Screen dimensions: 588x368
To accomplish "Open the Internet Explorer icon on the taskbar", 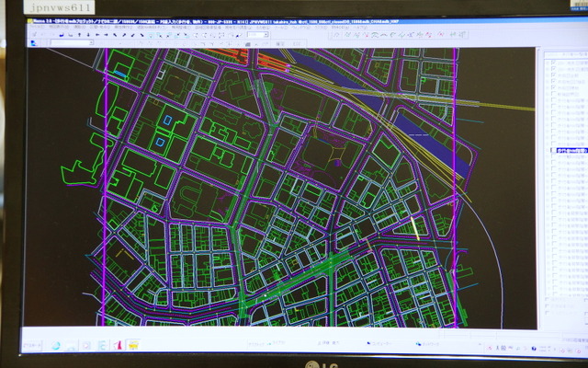I will (x=56, y=346).
